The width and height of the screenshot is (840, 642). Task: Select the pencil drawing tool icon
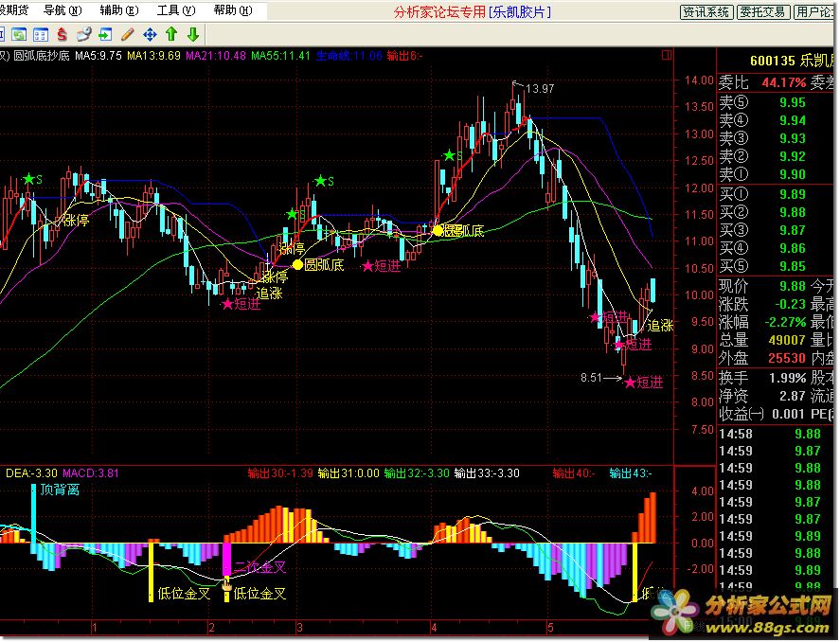pos(128,35)
